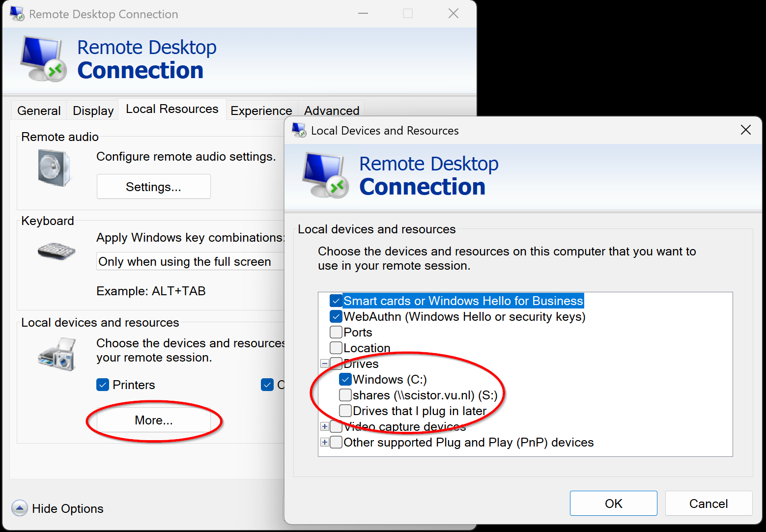The image size is (766, 532).
Task: Click the printer and camera devices icon
Action: pyautogui.click(x=57, y=354)
